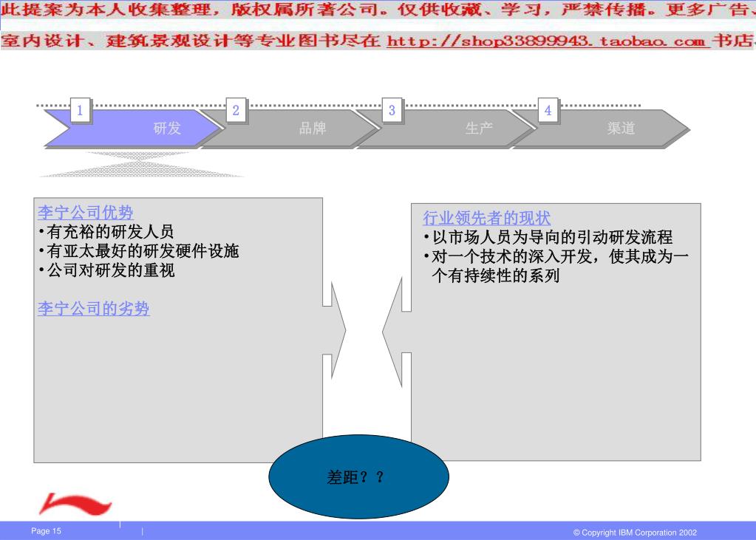756x540 pixels.
Task: Select the text 公司对研发的重视
Action: [110, 270]
